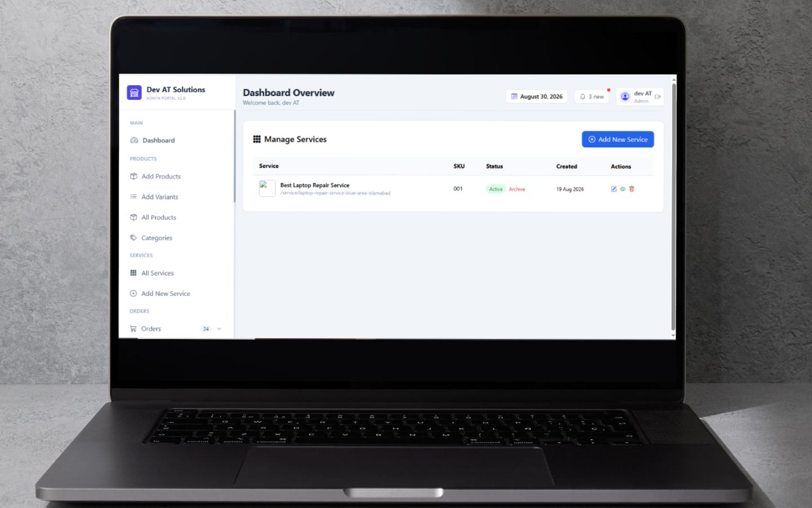Open the Best Laptop Repair Service title
This screenshot has height=508, width=812.
(315, 185)
